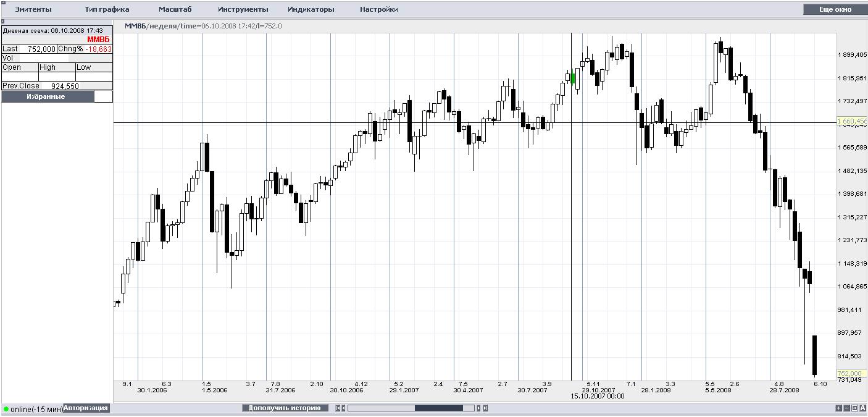Open the Эмитенты menu
Screen dimensions: 868x417
pos(33,9)
